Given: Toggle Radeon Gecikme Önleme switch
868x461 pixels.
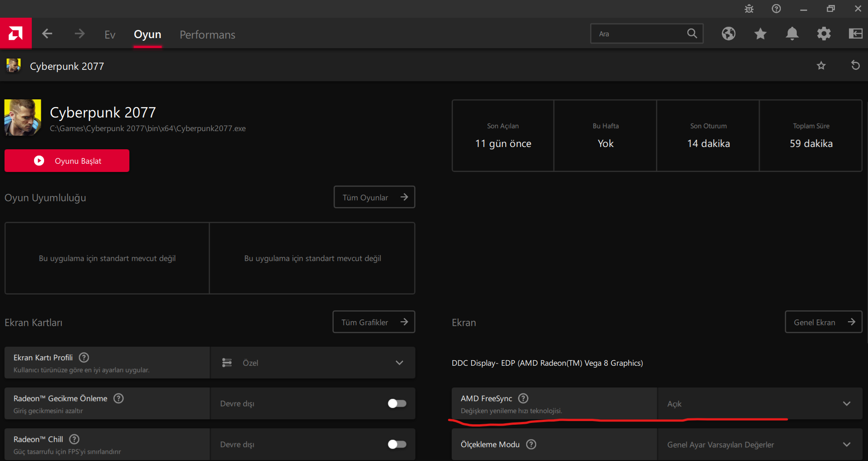Looking at the screenshot, I should [397, 403].
